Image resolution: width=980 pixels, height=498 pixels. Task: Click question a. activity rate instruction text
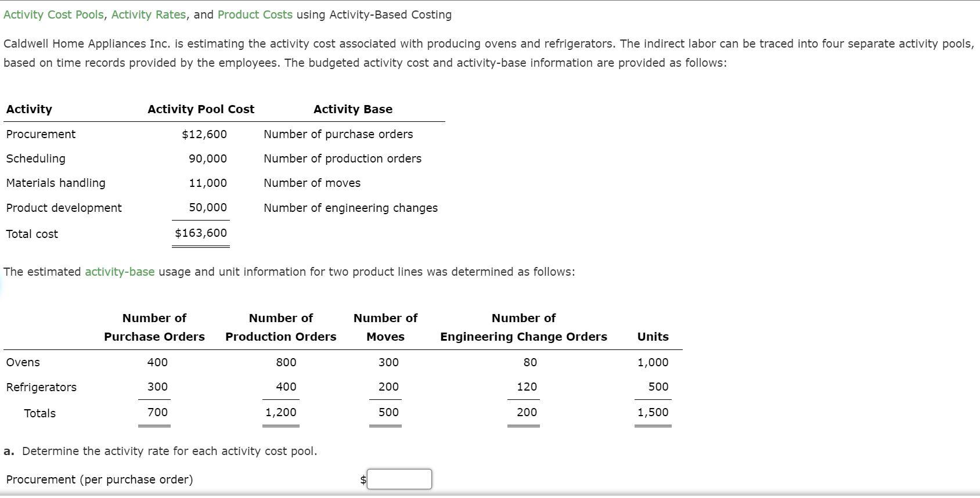(x=160, y=451)
